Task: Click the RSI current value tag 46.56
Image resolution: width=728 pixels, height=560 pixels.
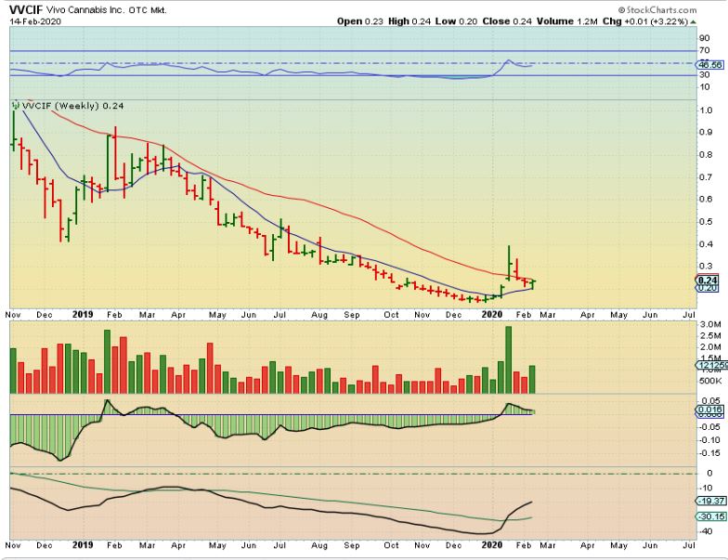Action: 709,65
